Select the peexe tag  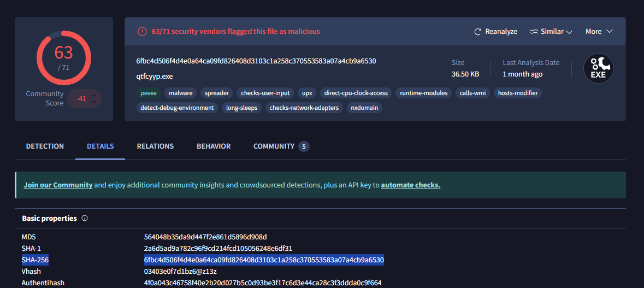pos(148,93)
